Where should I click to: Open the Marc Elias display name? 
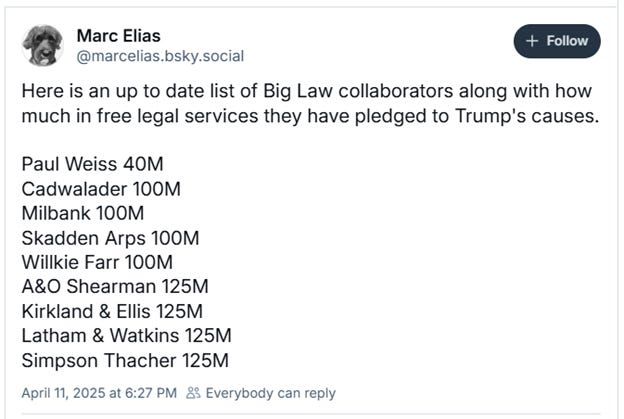pos(119,36)
